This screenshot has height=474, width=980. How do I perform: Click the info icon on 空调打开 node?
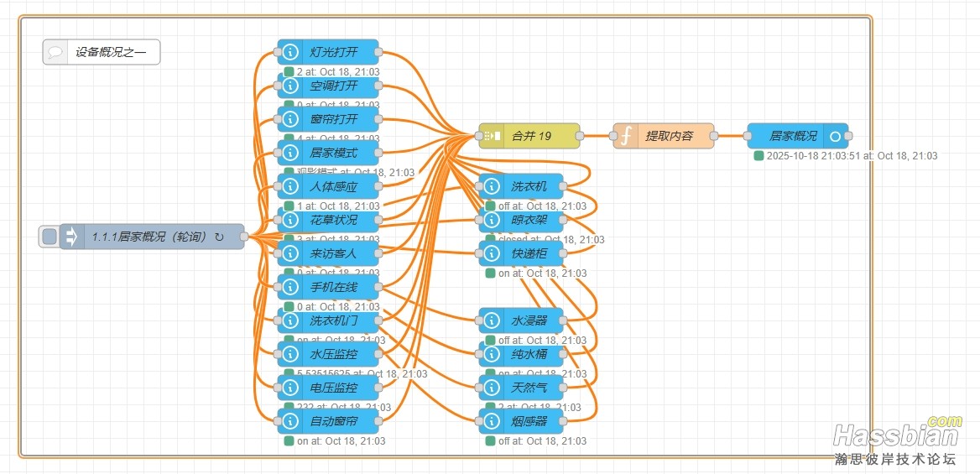point(290,86)
